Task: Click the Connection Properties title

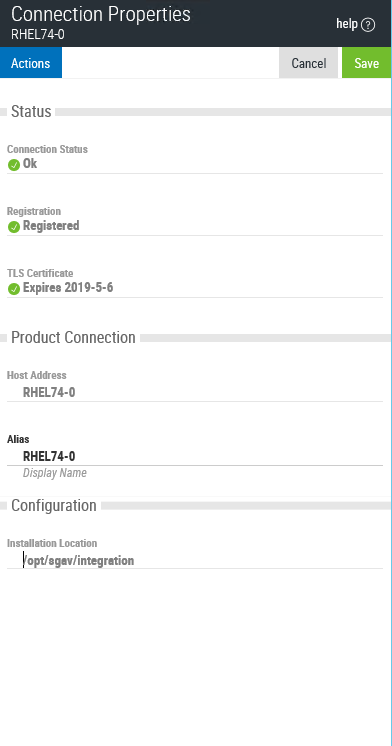Action: 101,14
